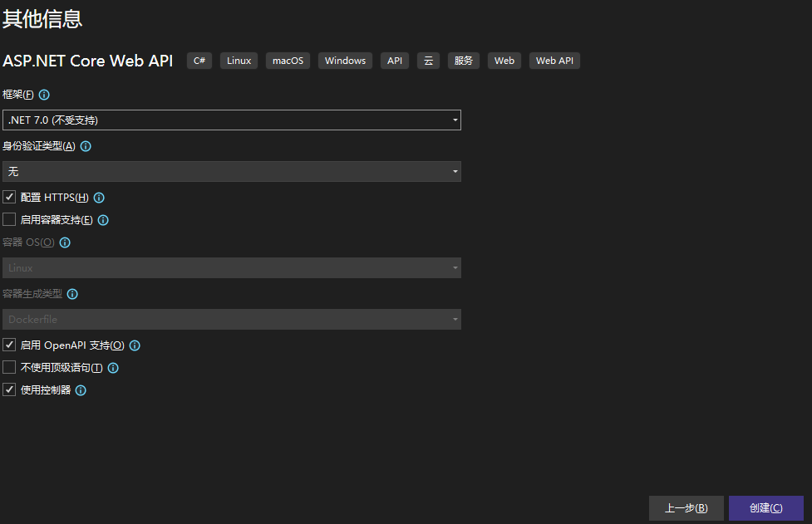
Task: Click the macOS tag
Action: pos(288,61)
